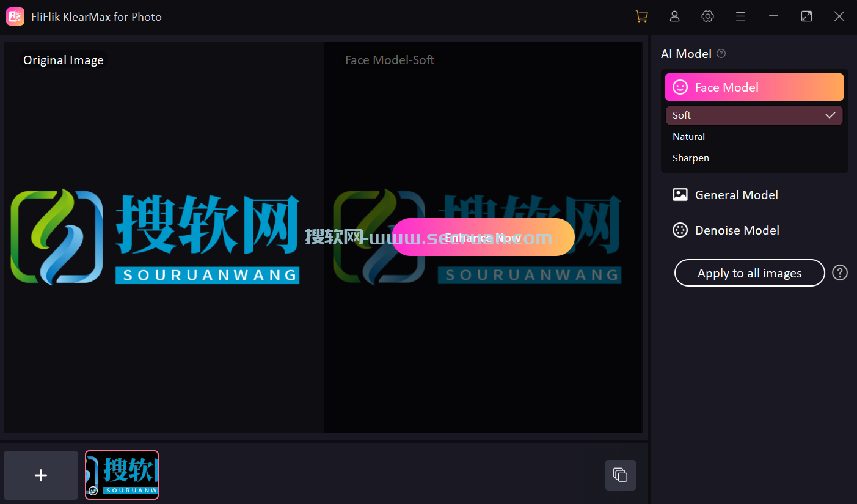This screenshot has height=504, width=857.
Task: Click the AI Model heading text
Action: tap(686, 54)
